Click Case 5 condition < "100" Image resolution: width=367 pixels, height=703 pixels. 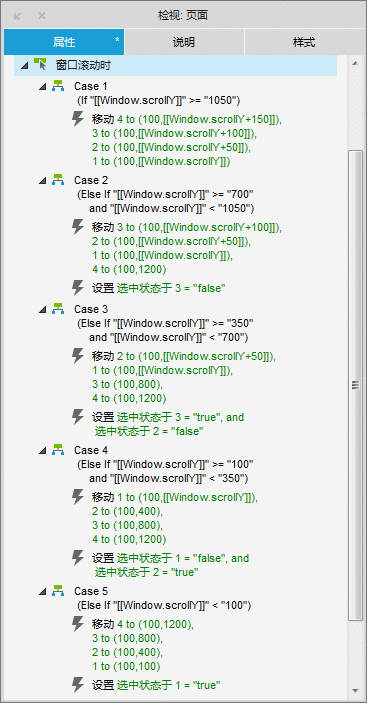[164, 605]
